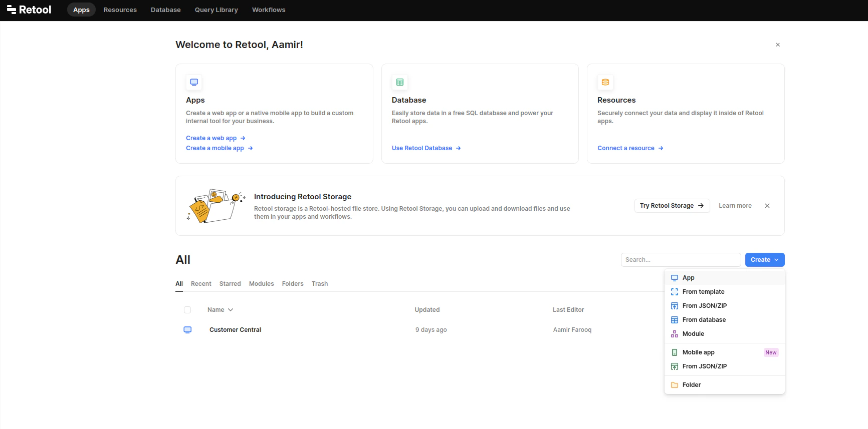
Task: Open the Create dropdown button
Action: (x=765, y=260)
